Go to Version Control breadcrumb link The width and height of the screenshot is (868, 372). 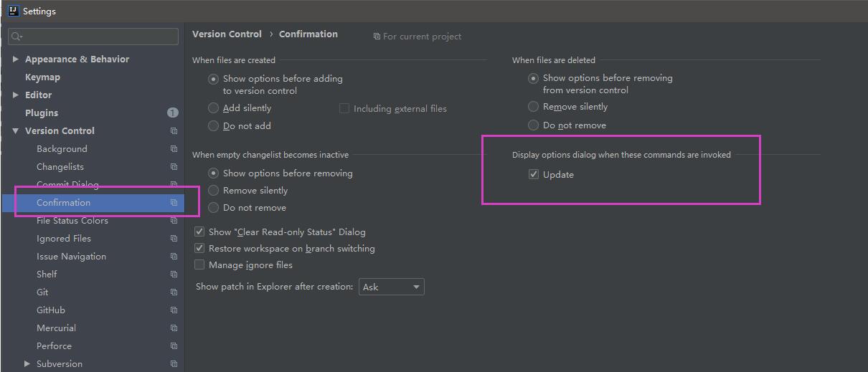point(227,34)
